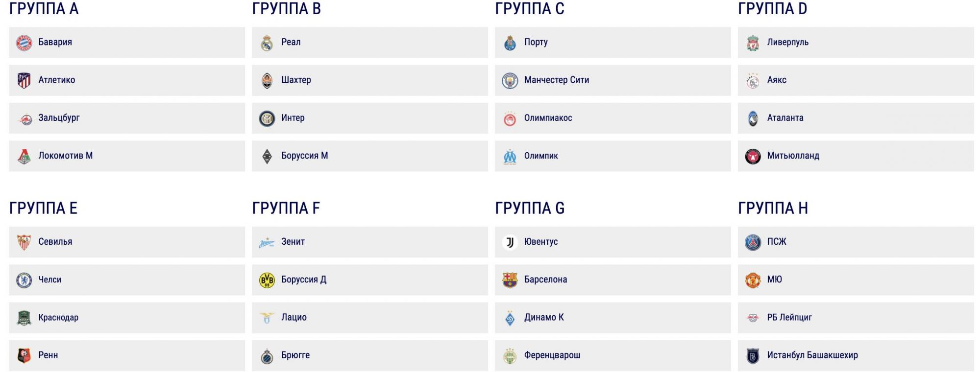Open the Краснодар team link
The image size is (980, 372).
58,318
